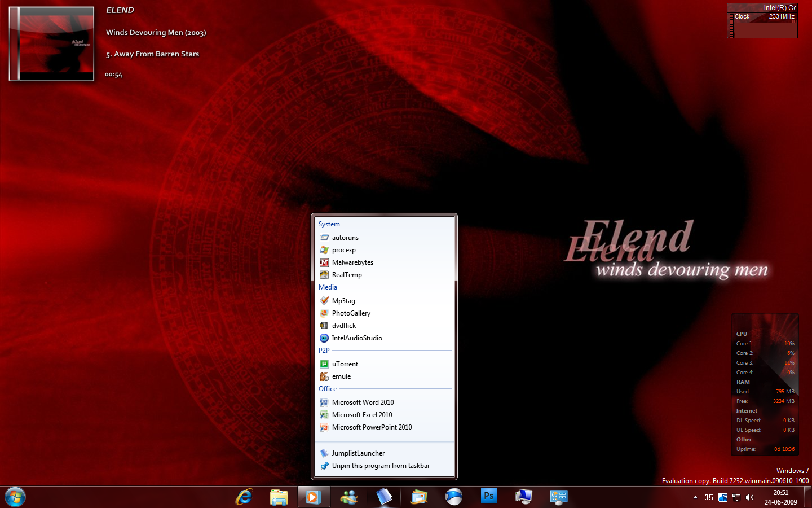Launch Microsoft PowerPoint 2010 from list
812x508 pixels.
tap(372, 427)
